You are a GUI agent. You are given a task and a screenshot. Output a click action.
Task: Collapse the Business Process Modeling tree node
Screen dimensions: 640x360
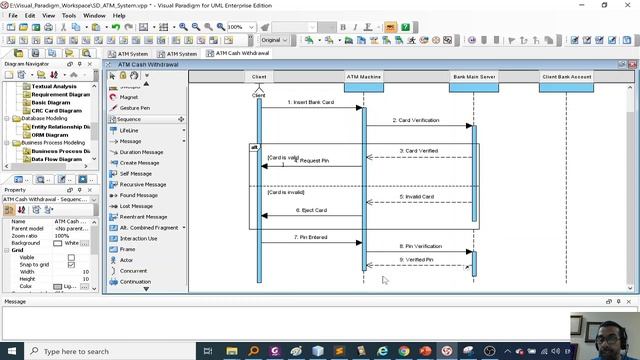(7, 143)
